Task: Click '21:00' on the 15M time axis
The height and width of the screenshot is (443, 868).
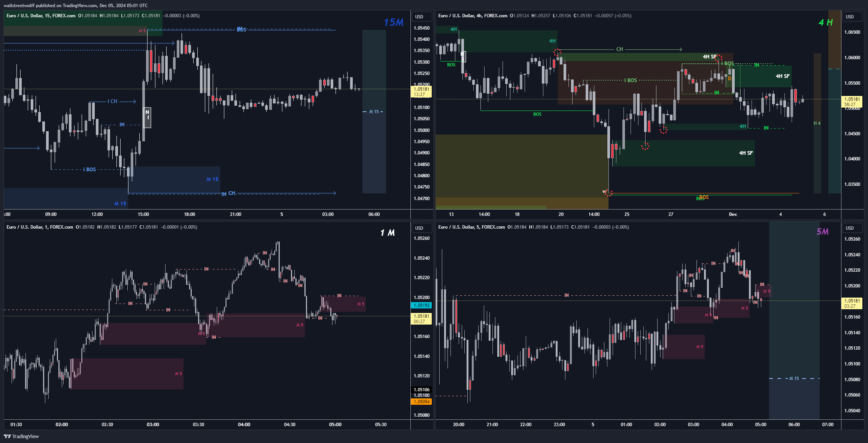Action: 236,214
